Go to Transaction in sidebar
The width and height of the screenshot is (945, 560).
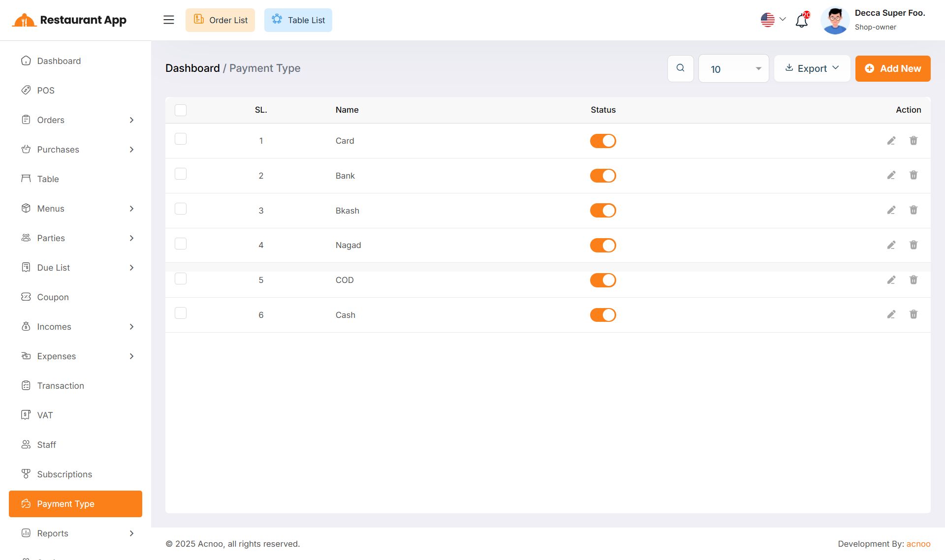tap(61, 386)
